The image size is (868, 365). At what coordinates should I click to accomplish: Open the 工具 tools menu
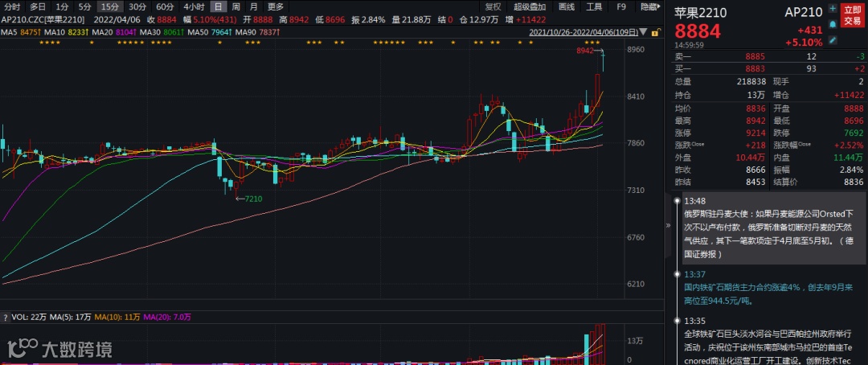click(x=595, y=6)
